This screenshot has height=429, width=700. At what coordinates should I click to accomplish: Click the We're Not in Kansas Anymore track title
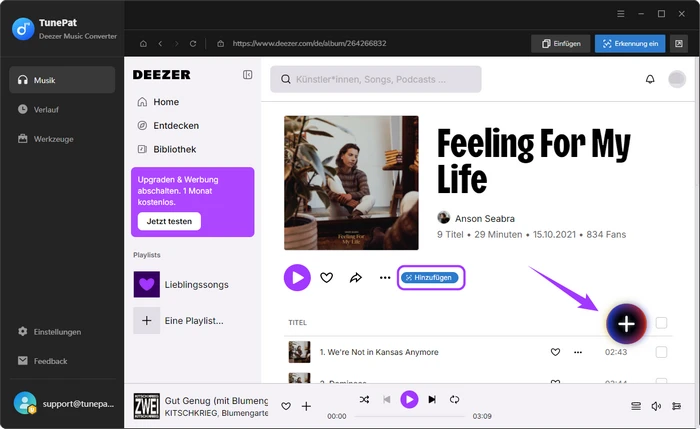point(379,352)
